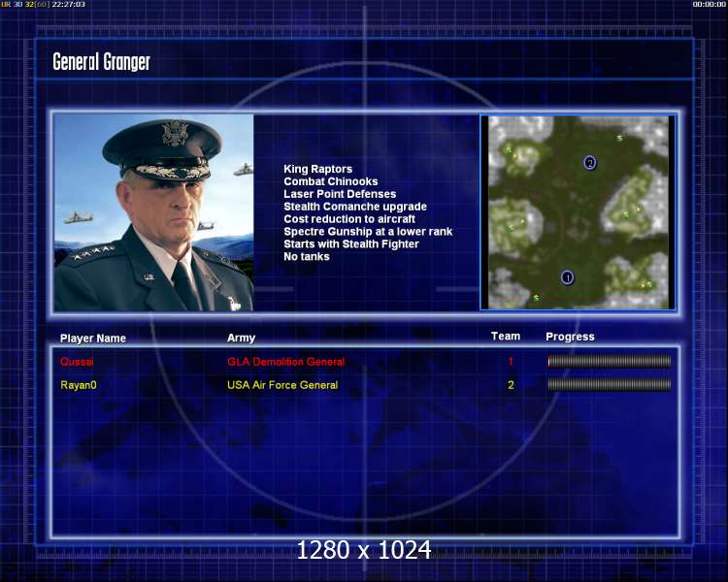Select the Qussai progress bar
The width and height of the screenshot is (728, 582).
pyautogui.click(x=610, y=362)
